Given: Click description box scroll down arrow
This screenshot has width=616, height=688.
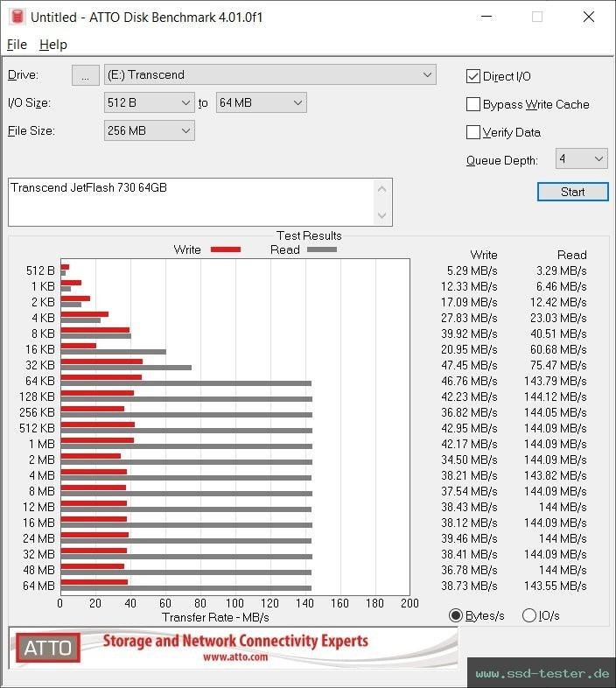Looking at the screenshot, I should [381, 215].
